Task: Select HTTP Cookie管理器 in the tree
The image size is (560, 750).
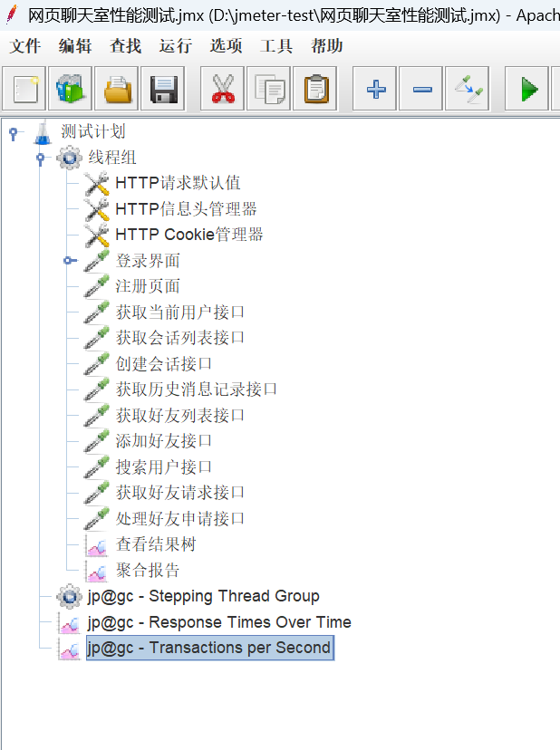Action: point(189,235)
